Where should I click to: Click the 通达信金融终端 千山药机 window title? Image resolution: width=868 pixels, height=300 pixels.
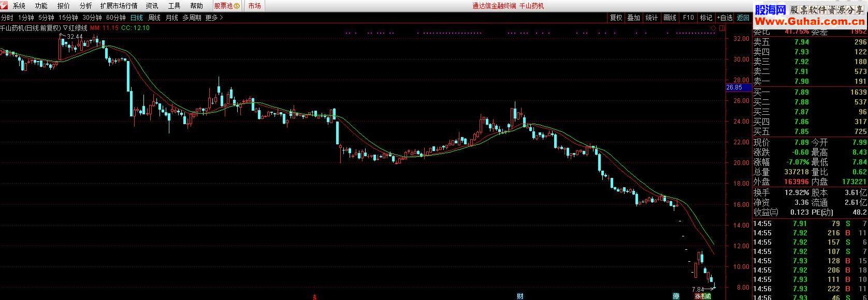(x=508, y=6)
